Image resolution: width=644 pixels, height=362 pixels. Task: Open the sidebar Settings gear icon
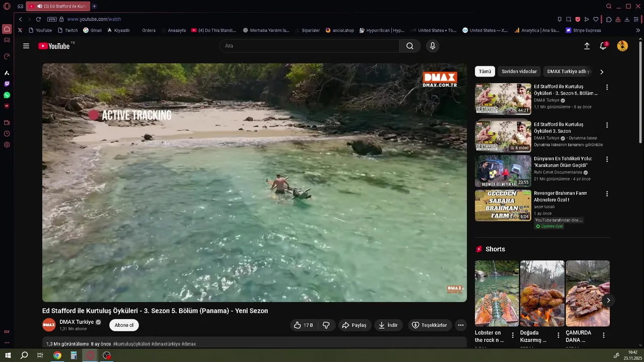point(7,145)
